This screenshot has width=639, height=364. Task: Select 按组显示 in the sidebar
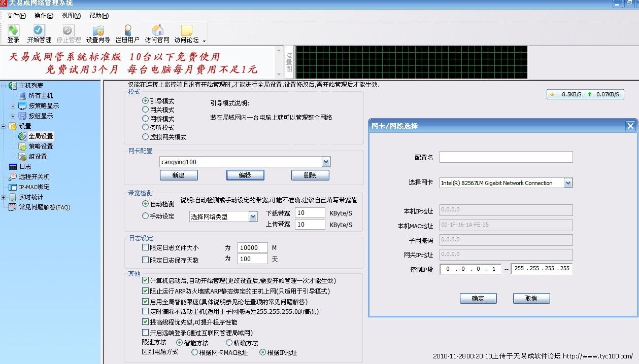41,116
